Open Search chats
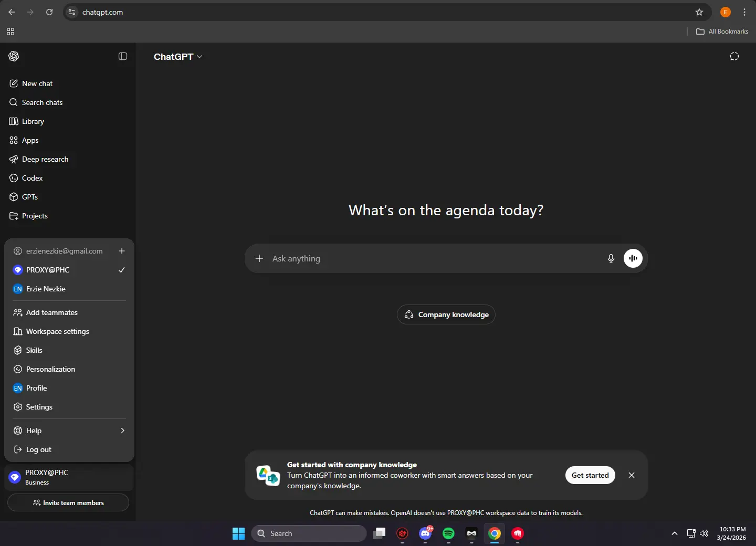The width and height of the screenshot is (756, 546). (x=68, y=102)
